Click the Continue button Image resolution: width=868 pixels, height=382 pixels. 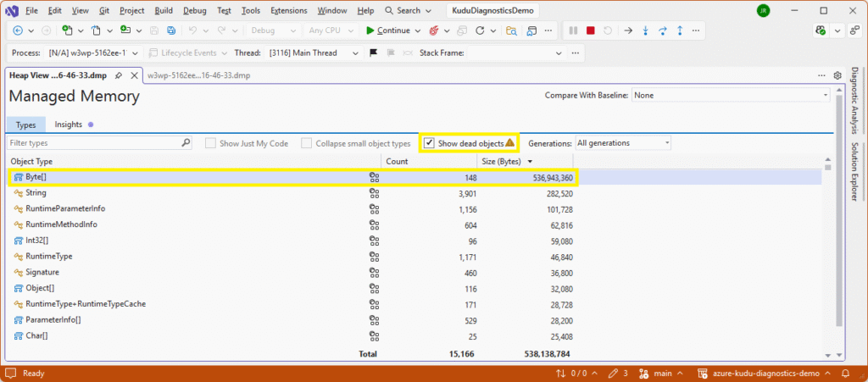(x=388, y=31)
